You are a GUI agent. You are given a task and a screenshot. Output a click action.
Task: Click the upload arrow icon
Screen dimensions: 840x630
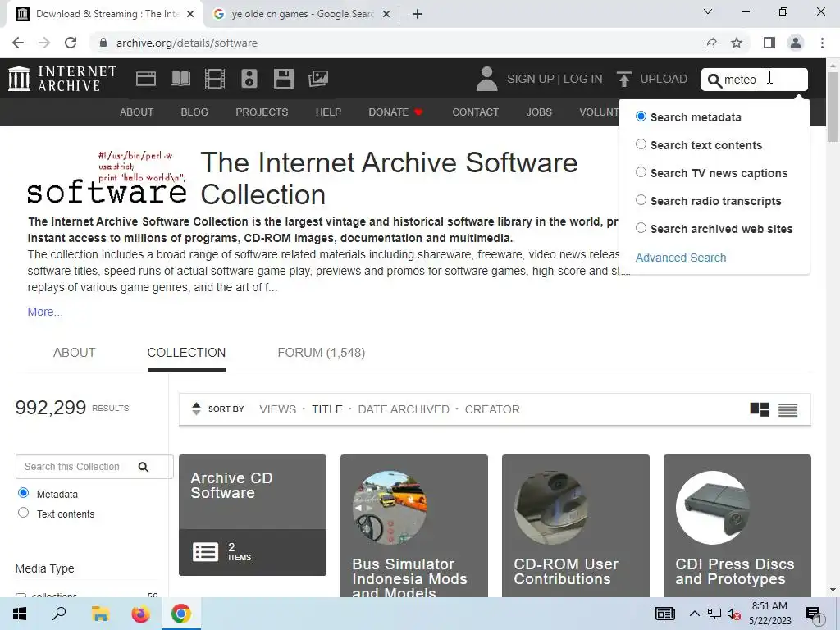click(623, 80)
